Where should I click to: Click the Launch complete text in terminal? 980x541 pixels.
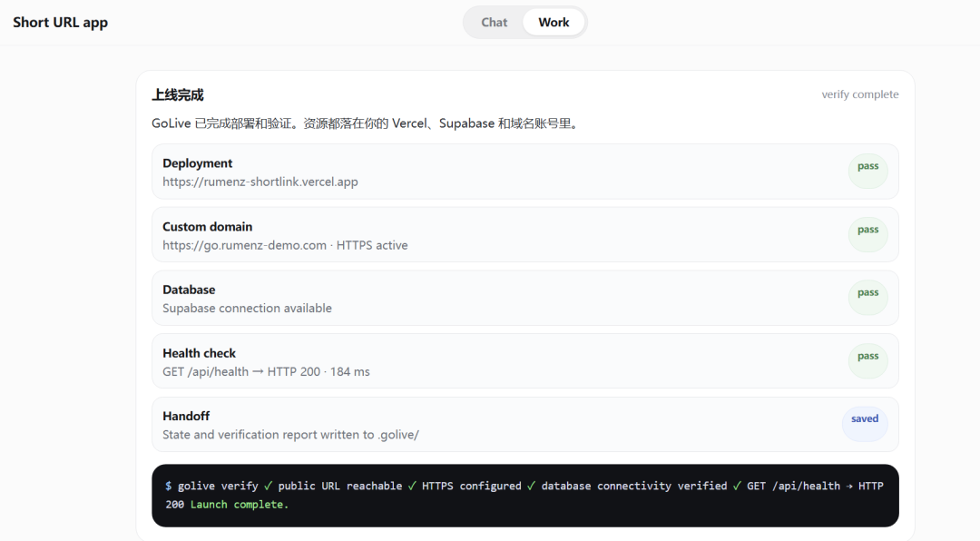(240, 505)
